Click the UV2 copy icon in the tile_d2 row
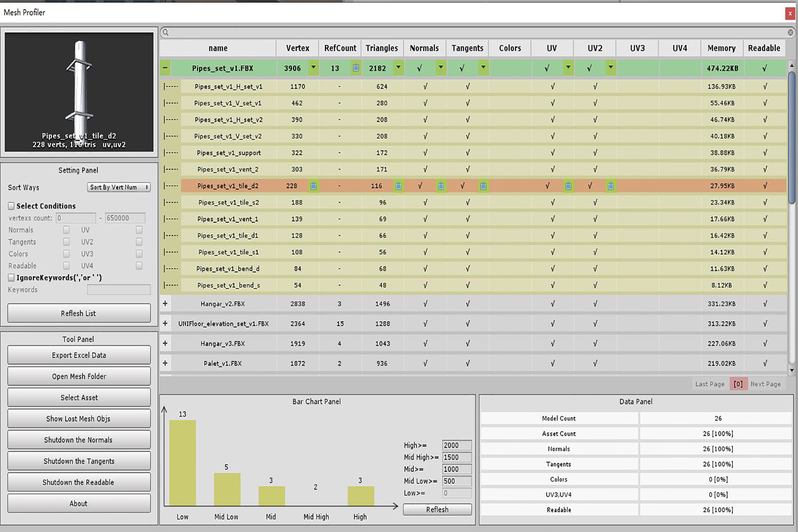The image size is (798, 532). (x=611, y=186)
